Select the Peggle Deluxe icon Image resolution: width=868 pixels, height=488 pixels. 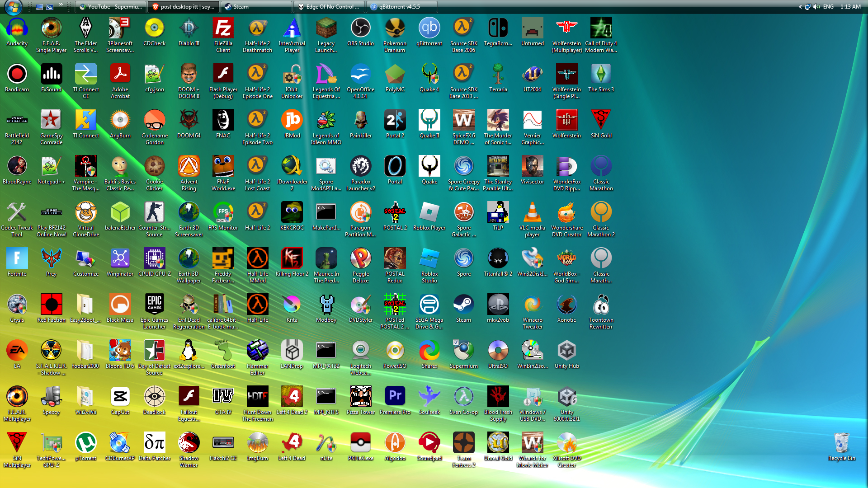[x=361, y=266]
